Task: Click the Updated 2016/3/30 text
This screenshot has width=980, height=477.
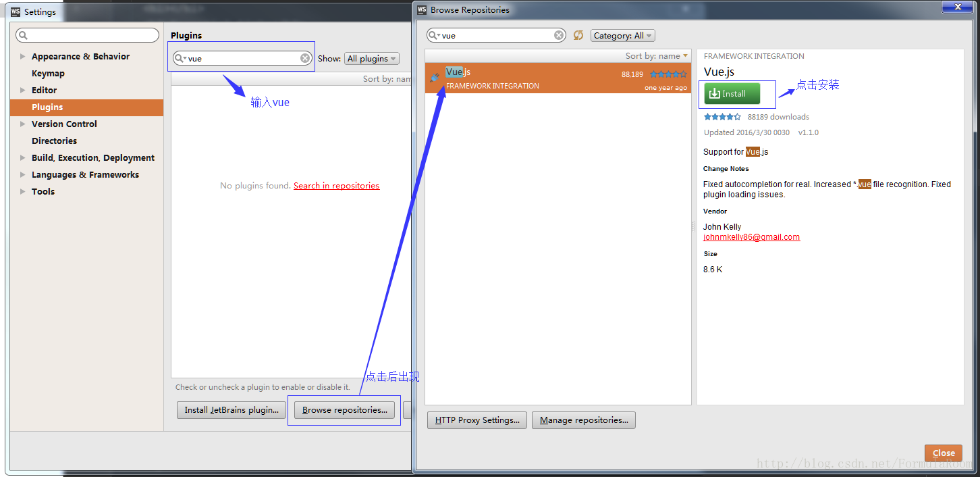Action: pos(746,133)
